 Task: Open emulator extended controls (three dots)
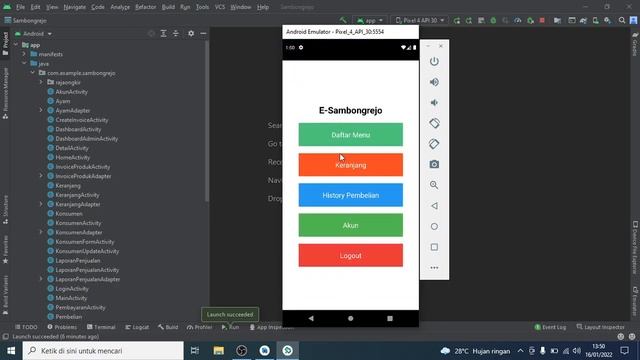pyautogui.click(x=434, y=268)
